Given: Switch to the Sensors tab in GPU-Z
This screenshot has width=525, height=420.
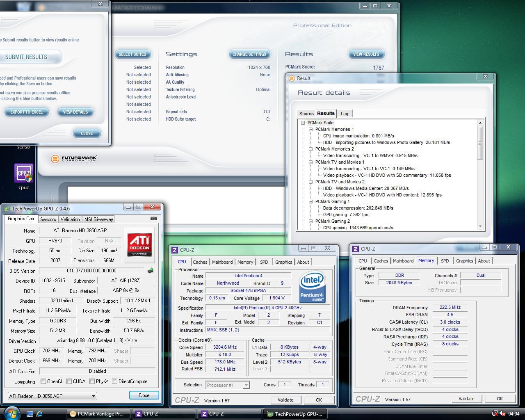Looking at the screenshot, I should pyautogui.click(x=48, y=219).
